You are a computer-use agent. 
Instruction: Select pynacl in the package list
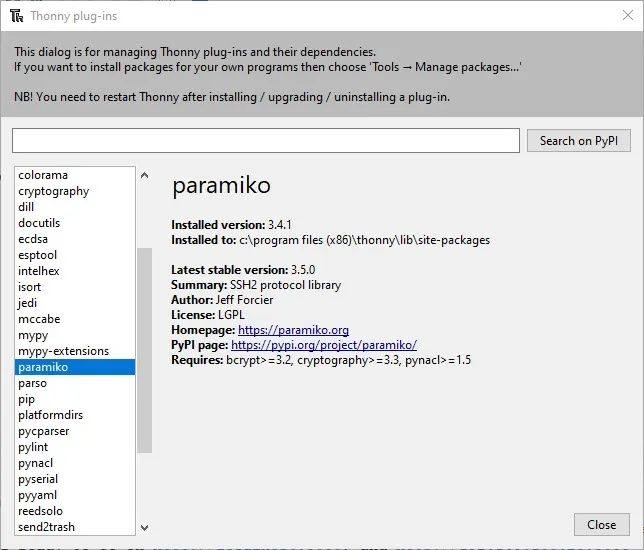pyautogui.click(x=75, y=463)
